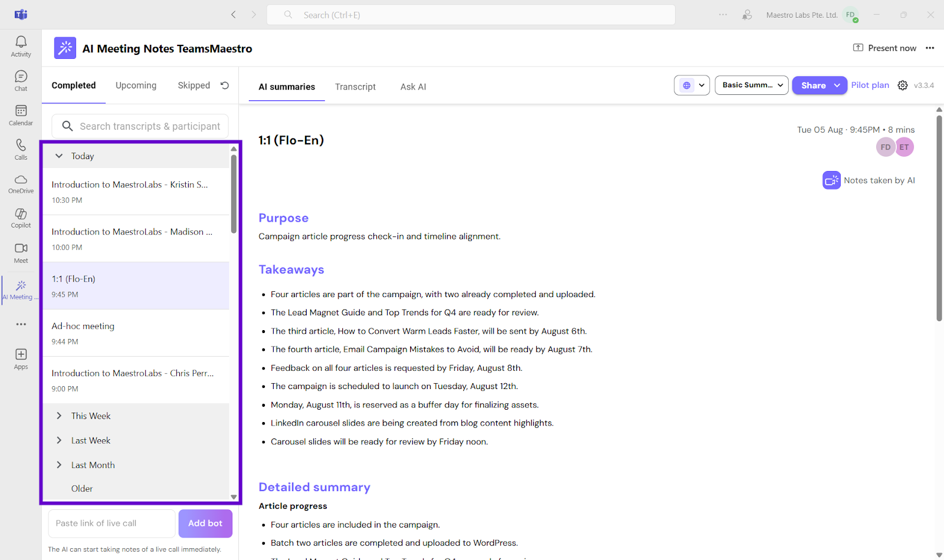
Task: Click the Purpose heading
Action: point(284,218)
